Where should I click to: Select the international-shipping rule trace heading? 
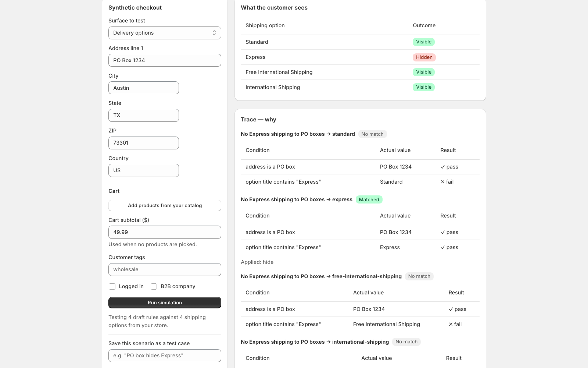click(315, 342)
